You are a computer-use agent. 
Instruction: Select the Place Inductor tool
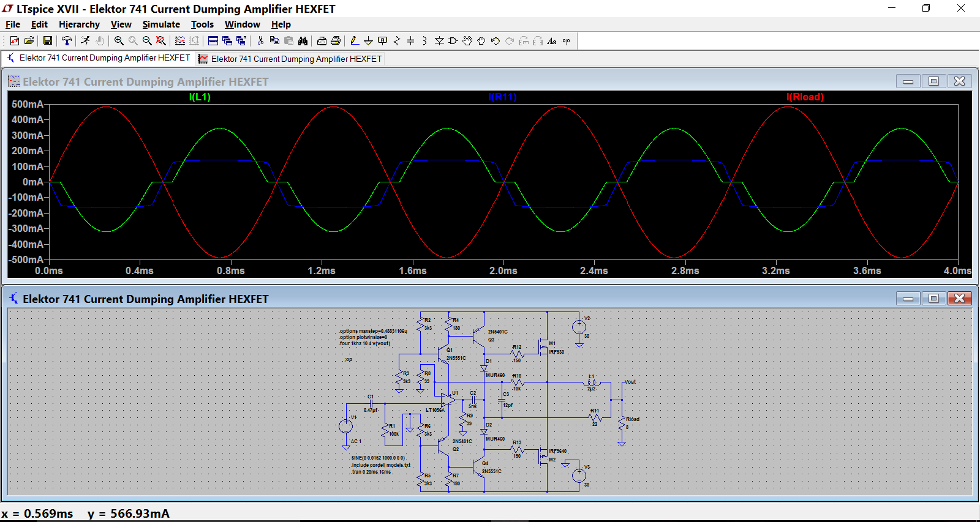click(x=425, y=41)
